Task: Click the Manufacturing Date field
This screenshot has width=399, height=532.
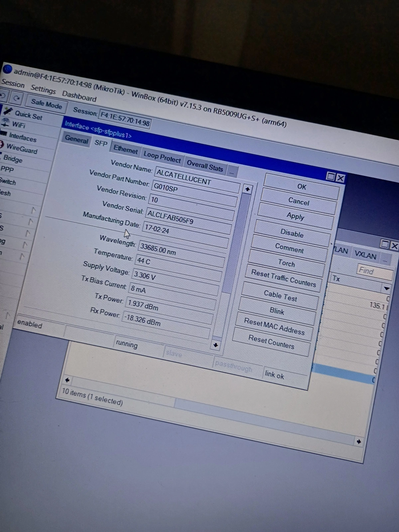Action: point(186,236)
